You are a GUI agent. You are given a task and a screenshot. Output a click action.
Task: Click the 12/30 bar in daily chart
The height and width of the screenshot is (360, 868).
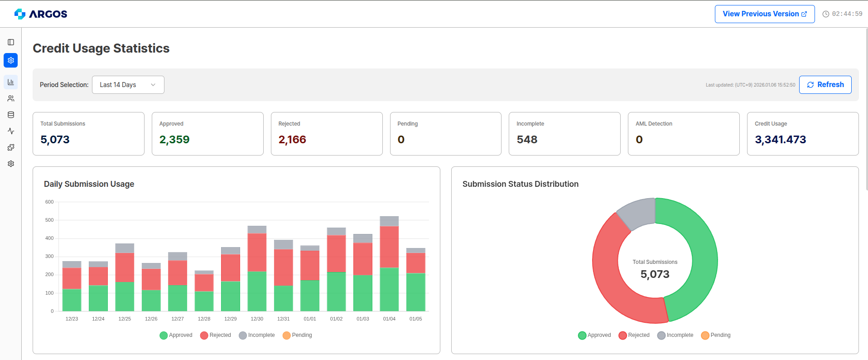tap(257, 268)
